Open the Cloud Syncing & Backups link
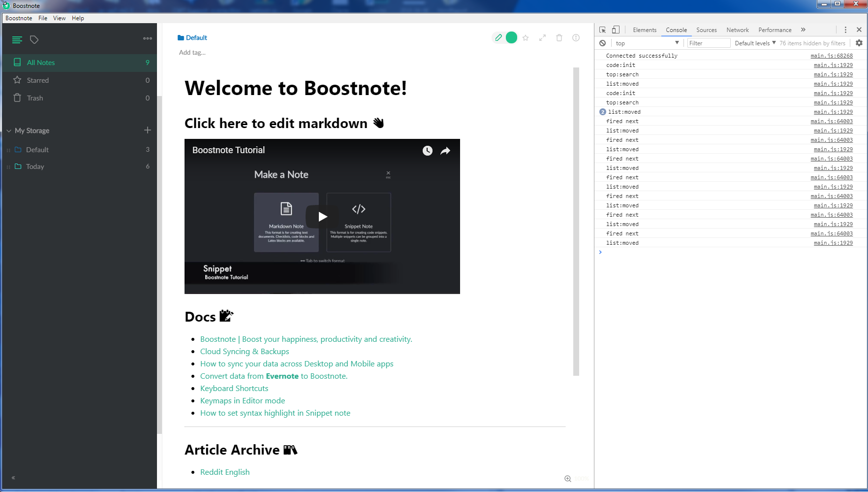 pyautogui.click(x=244, y=351)
